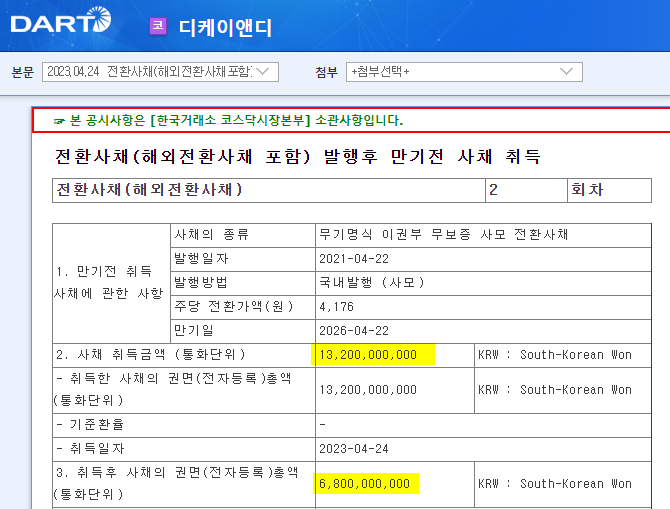Click the 기준환율 label row

pyautogui.click(x=184, y=425)
